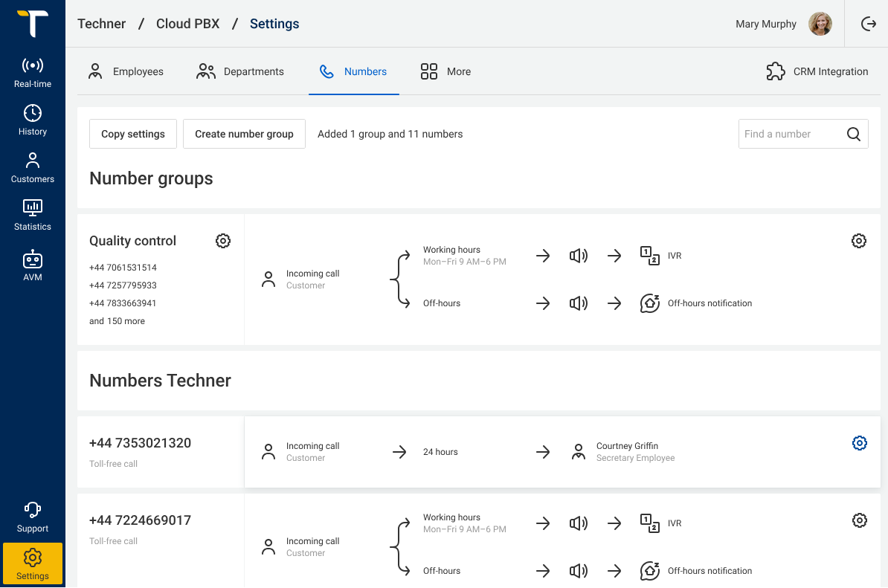Click Quality control group title

click(132, 241)
